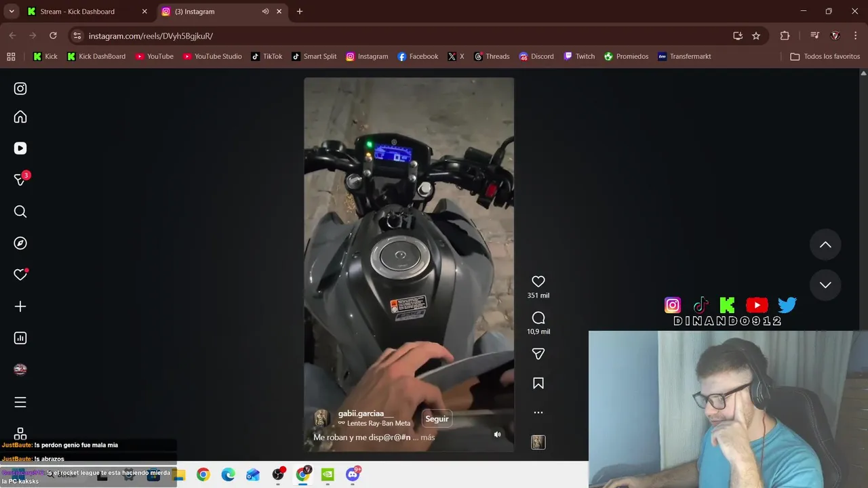Open the Reels section in sidebar
Image resolution: width=868 pixels, height=488 pixels.
tap(20, 148)
